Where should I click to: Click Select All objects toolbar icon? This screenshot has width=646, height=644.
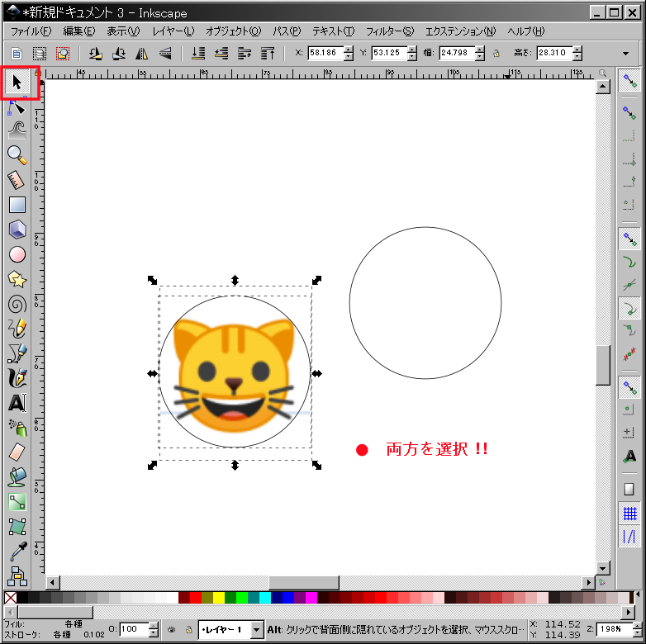click(17, 54)
